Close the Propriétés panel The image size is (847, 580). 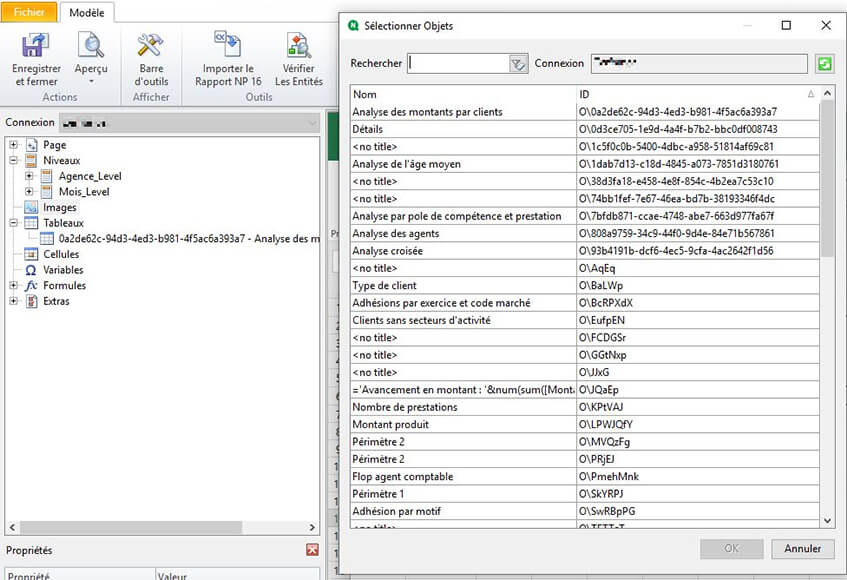pyautogui.click(x=312, y=549)
